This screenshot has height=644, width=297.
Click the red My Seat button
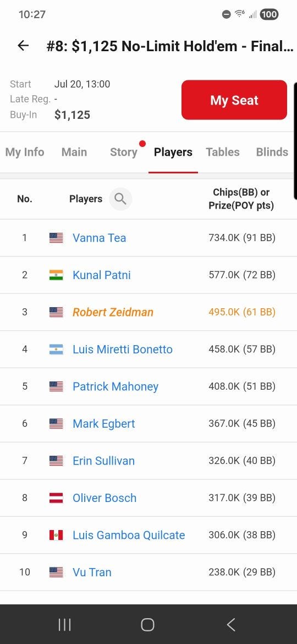coord(234,100)
